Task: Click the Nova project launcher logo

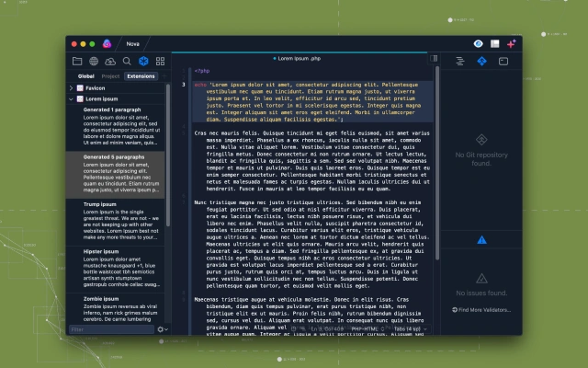Action: pyautogui.click(x=107, y=43)
